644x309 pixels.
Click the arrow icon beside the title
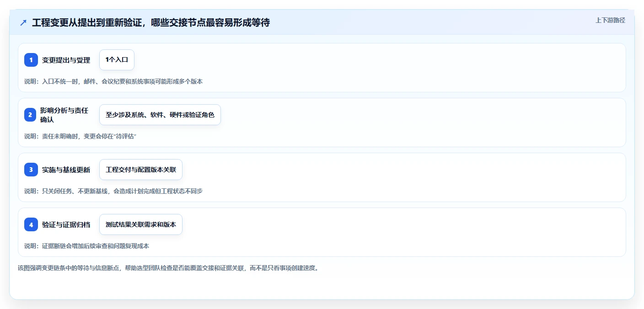23,22
